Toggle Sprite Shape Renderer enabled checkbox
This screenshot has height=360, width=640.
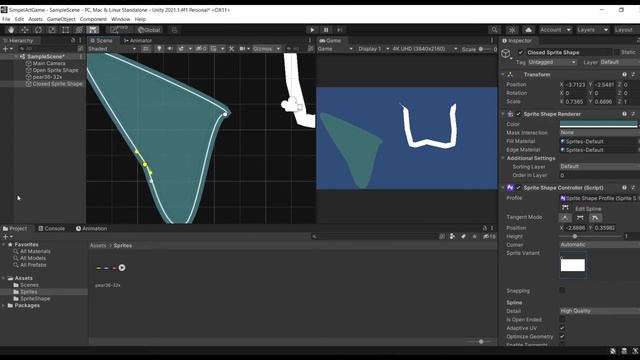518,114
